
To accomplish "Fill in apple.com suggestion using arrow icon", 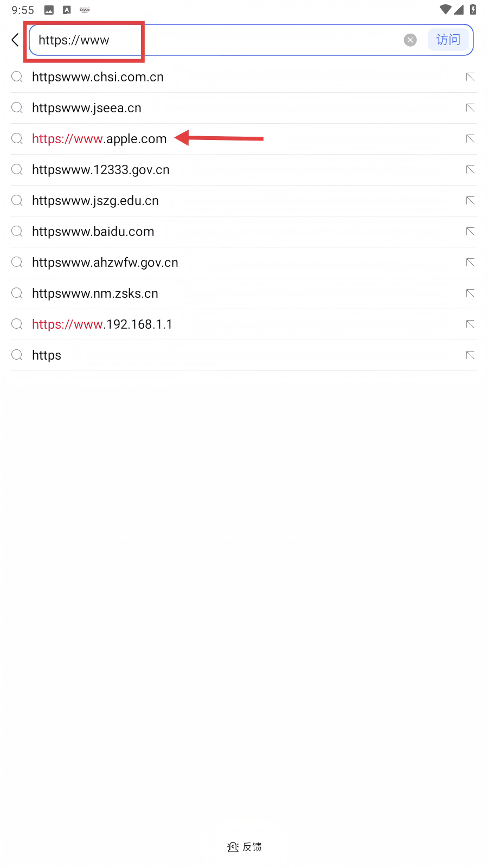I will click(470, 139).
